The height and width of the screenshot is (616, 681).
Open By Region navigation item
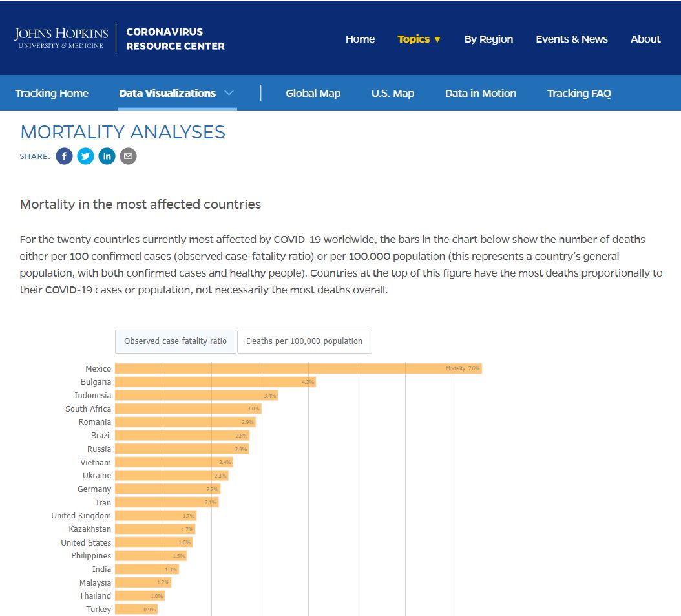tap(488, 39)
